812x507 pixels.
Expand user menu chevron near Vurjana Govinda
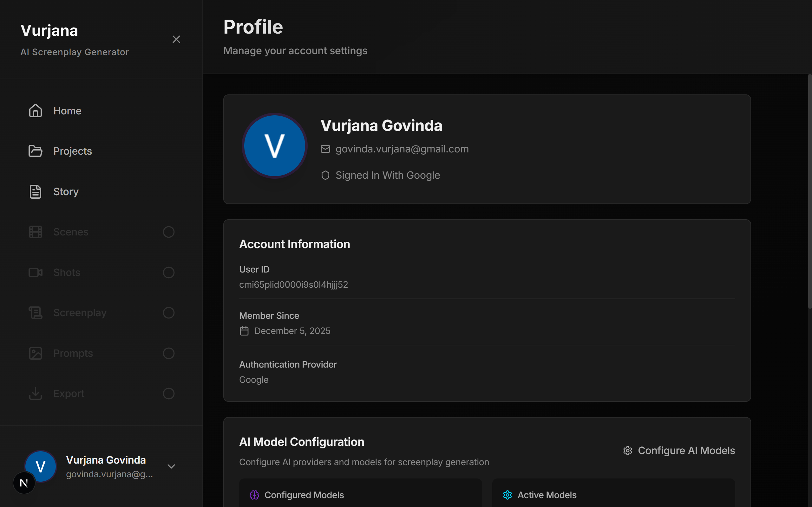coord(171,466)
